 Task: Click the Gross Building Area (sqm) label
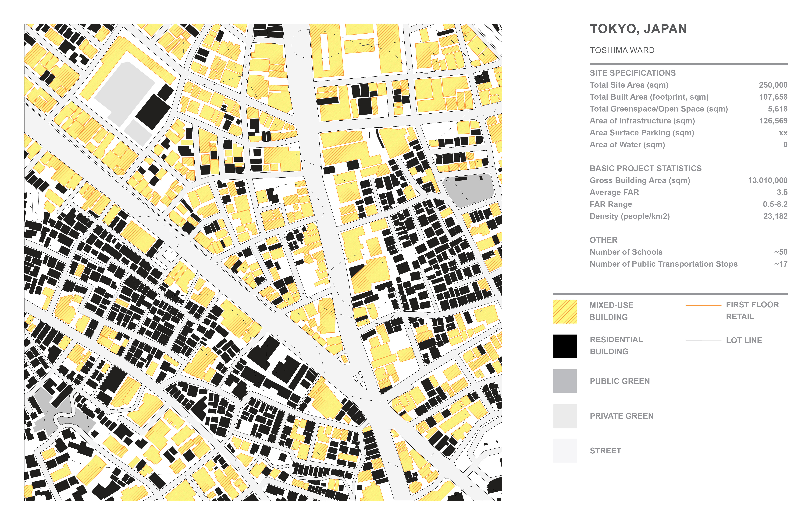(640, 181)
